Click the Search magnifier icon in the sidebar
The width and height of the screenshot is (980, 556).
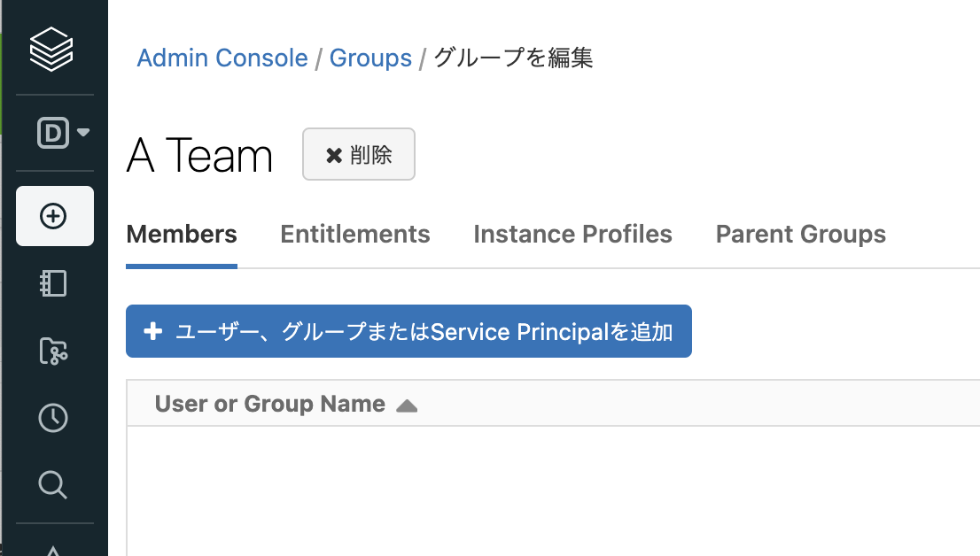click(x=53, y=485)
